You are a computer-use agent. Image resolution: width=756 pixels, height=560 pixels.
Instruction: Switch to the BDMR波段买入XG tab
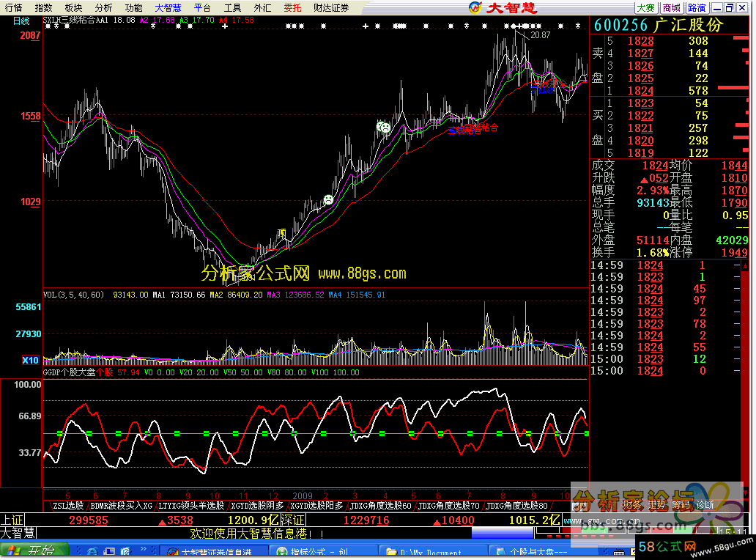click(x=121, y=506)
